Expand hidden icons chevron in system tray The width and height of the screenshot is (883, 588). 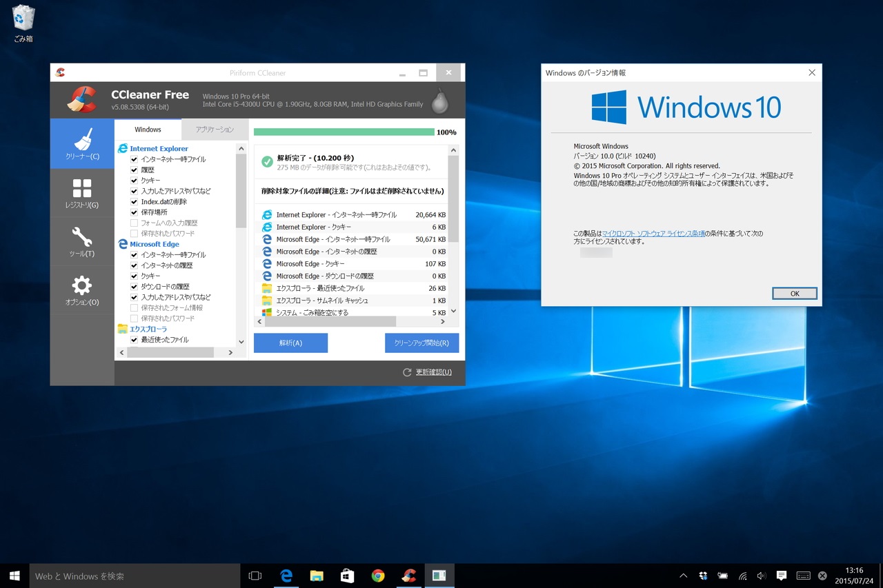pos(683,576)
